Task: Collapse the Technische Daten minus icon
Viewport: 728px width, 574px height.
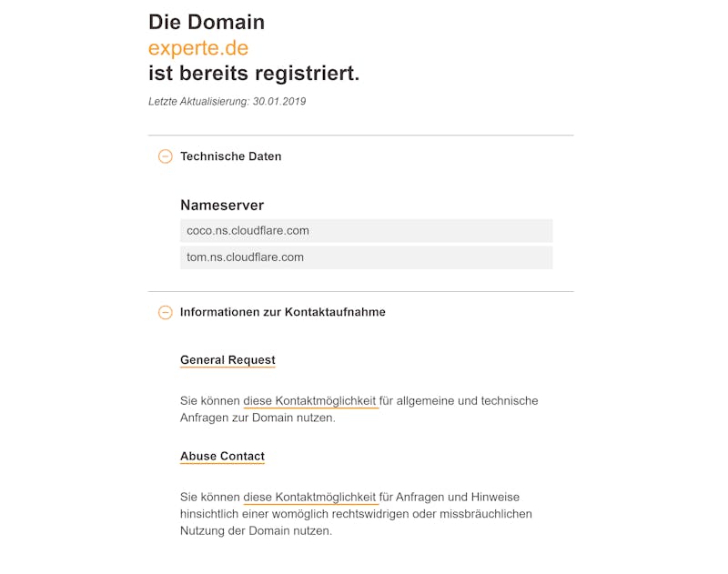Action: click(x=166, y=156)
